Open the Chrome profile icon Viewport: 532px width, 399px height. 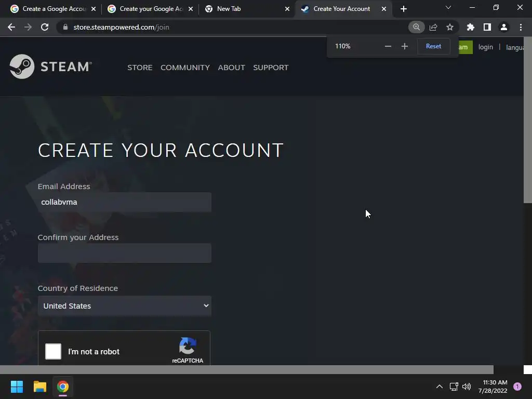pos(504,27)
